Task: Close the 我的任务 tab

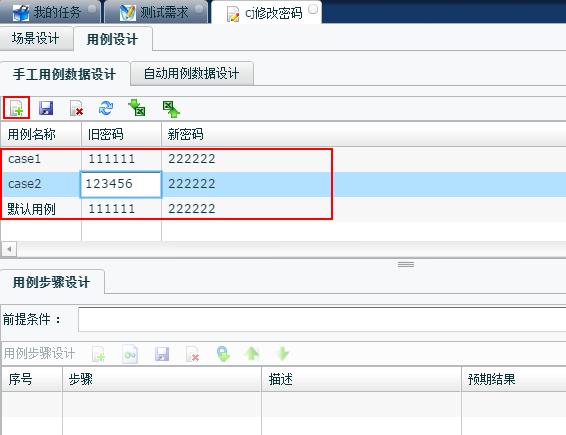Action: 92,9
